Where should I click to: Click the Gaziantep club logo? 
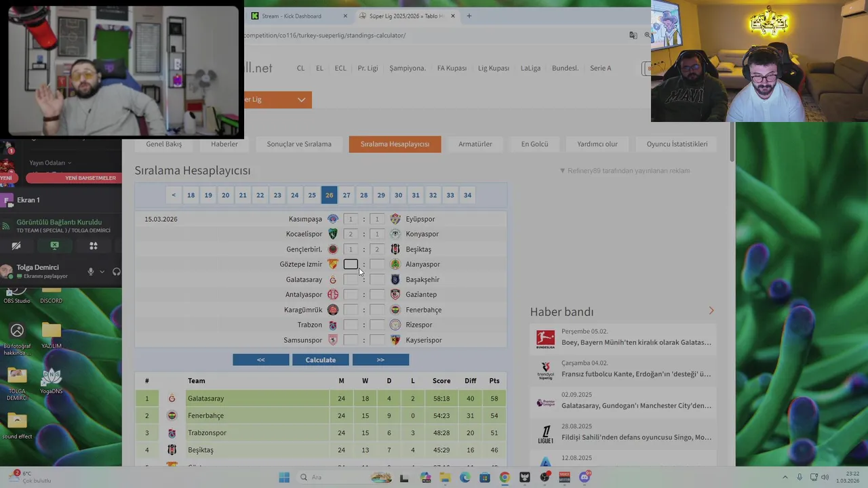pos(395,294)
